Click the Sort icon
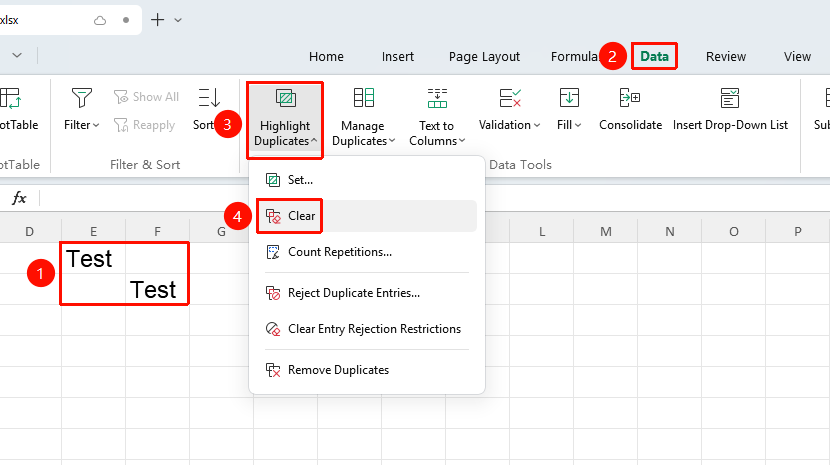The height and width of the screenshot is (465, 830). pos(209,97)
